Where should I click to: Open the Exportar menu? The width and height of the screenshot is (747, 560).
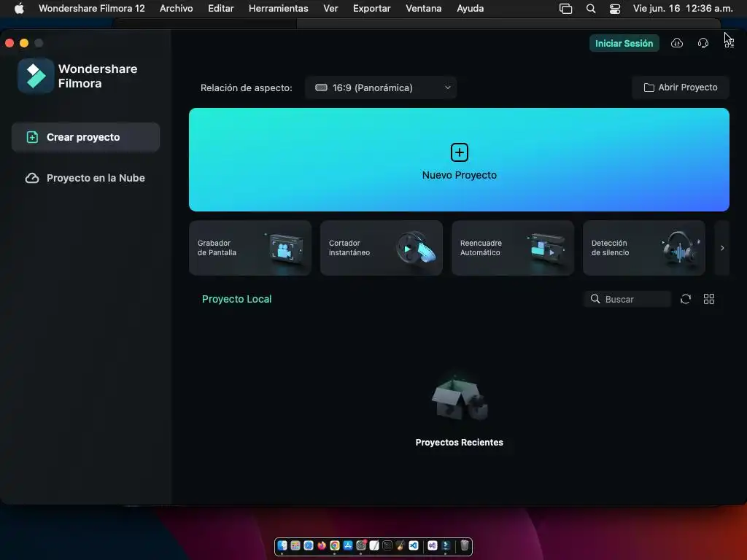(x=371, y=9)
